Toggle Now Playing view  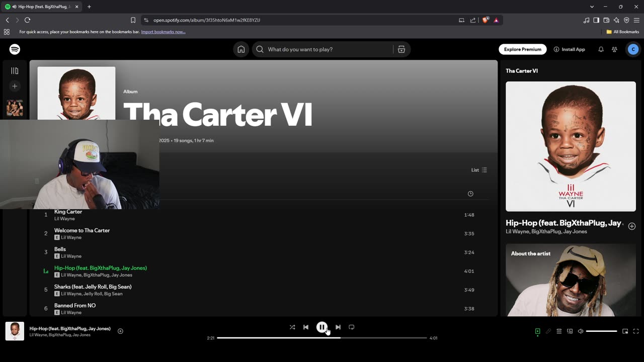tap(537, 331)
